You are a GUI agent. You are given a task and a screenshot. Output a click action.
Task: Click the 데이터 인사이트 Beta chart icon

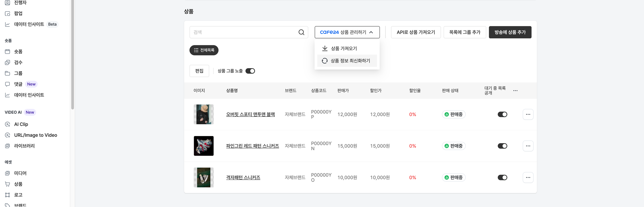pos(8,24)
